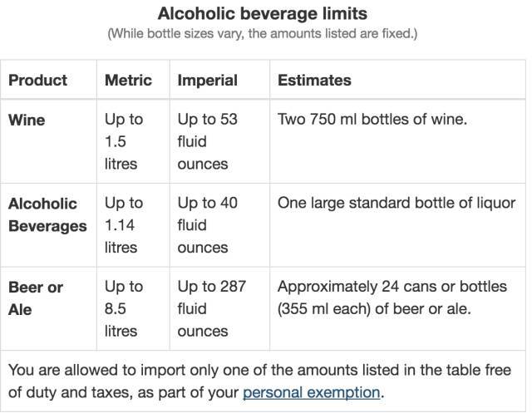This screenshot has height=418, width=532.
Task: Select the Estimates column header
Action: (x=314, y=81)
